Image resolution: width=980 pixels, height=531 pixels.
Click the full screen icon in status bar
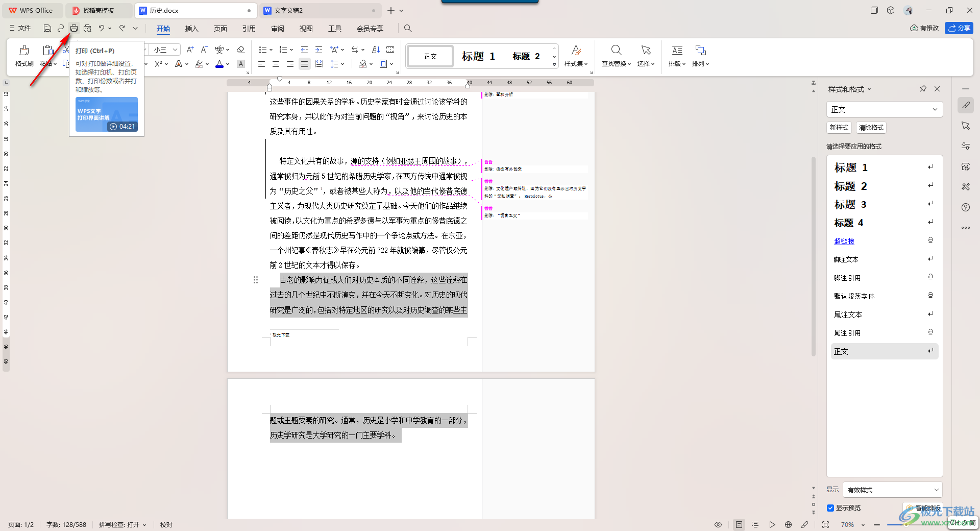coord(825,524)
